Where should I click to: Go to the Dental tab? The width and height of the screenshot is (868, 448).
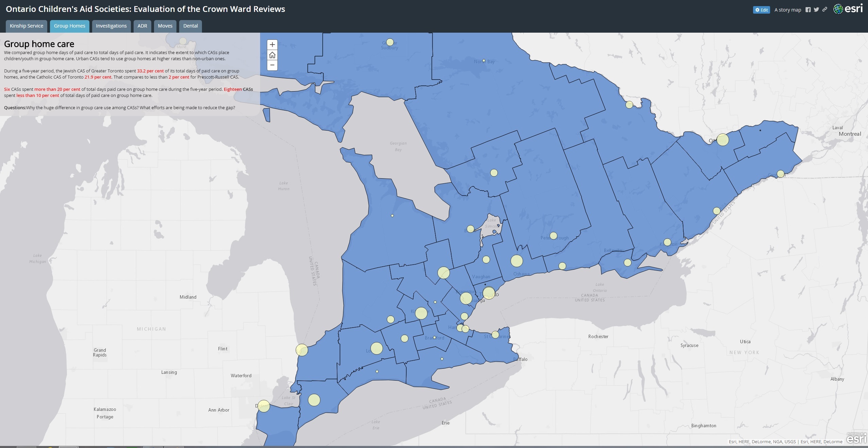pos(190,26)
